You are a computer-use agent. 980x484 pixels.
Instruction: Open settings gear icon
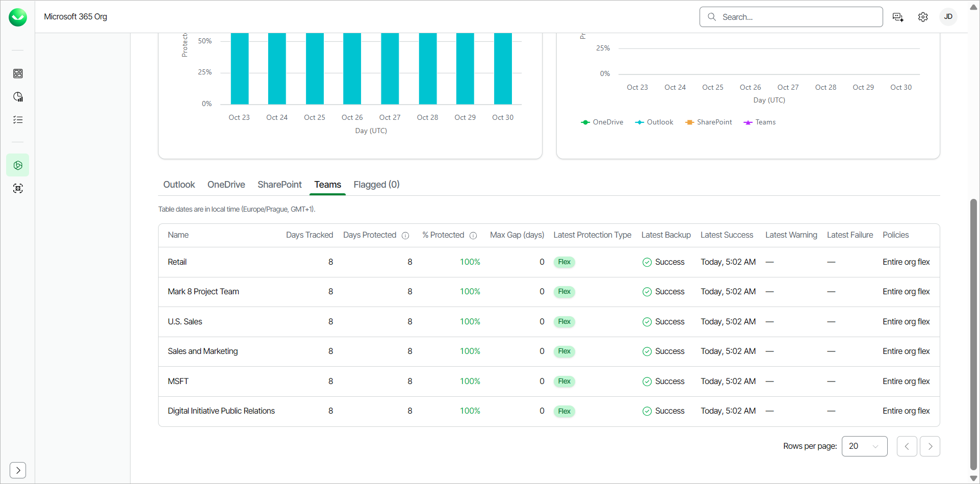coord(923,17)
